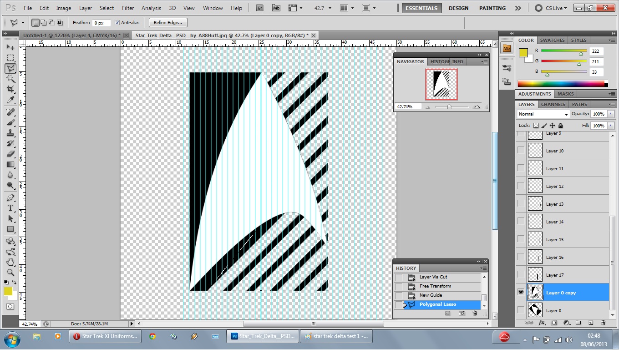Viewport: 619px width, 364px height.
Task: Click the Feather input field
Action: coord(101,23)
